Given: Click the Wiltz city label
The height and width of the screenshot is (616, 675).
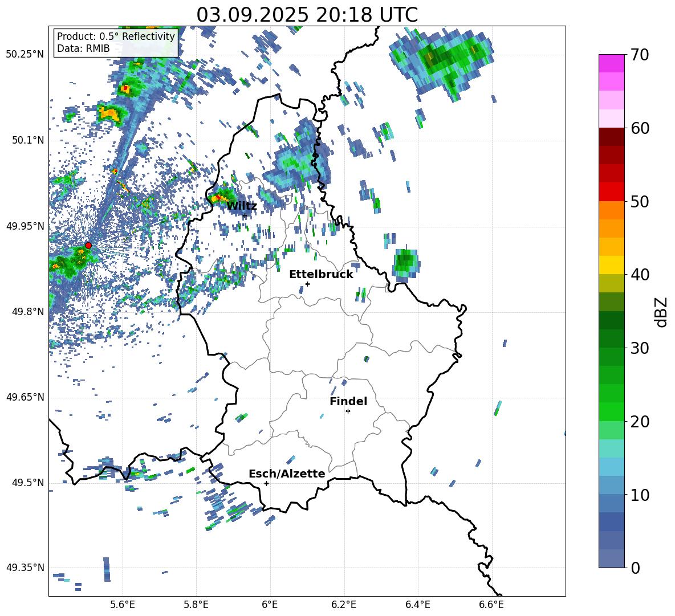Looking at the screenshot, I should coord(242,206).
